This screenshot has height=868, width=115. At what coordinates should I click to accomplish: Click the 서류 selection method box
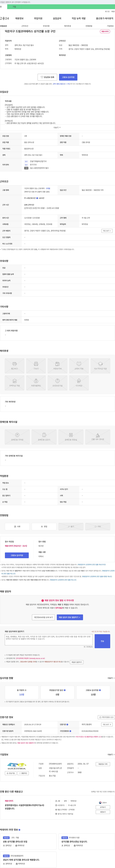pos(17,526)
